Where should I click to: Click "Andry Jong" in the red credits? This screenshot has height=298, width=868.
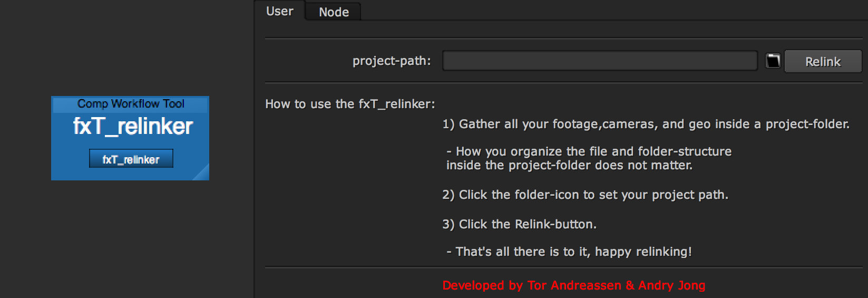[x=671, y=286]
